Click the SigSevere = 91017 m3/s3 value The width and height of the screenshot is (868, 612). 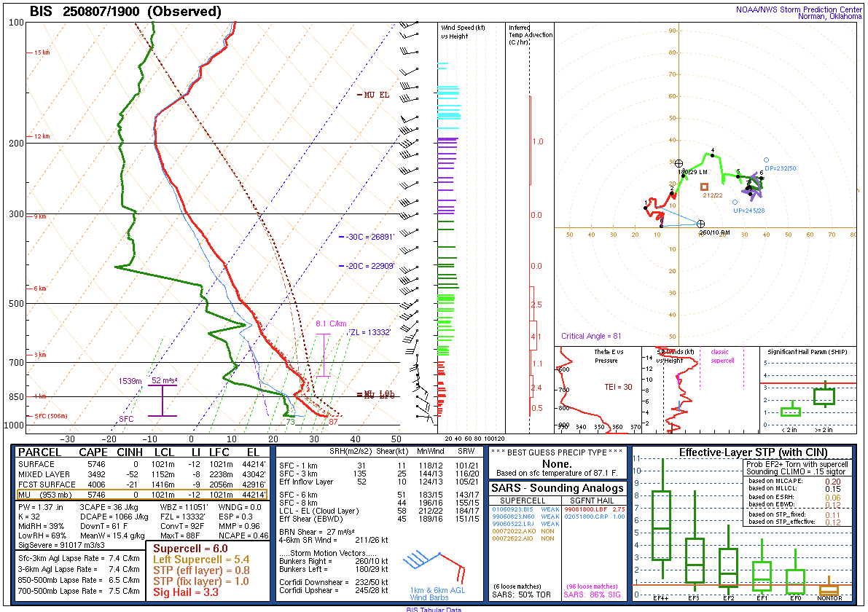point(61,545)
